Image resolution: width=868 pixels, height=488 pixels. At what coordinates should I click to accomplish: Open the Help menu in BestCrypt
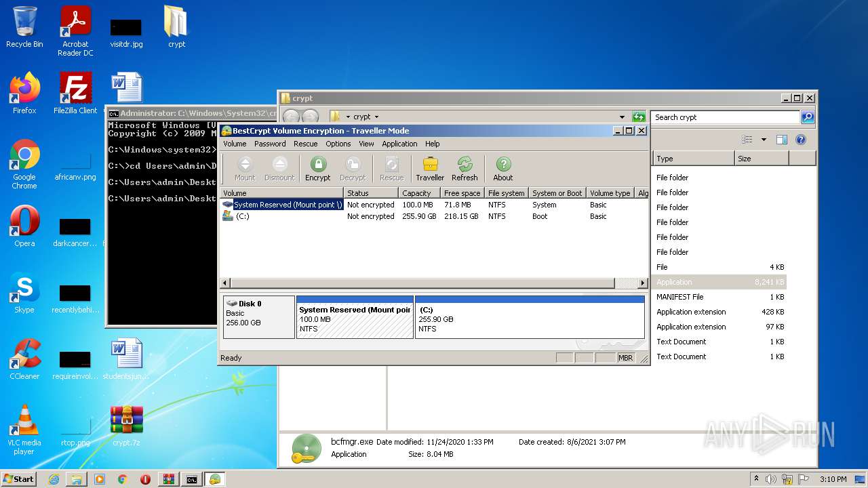[433, 144]
